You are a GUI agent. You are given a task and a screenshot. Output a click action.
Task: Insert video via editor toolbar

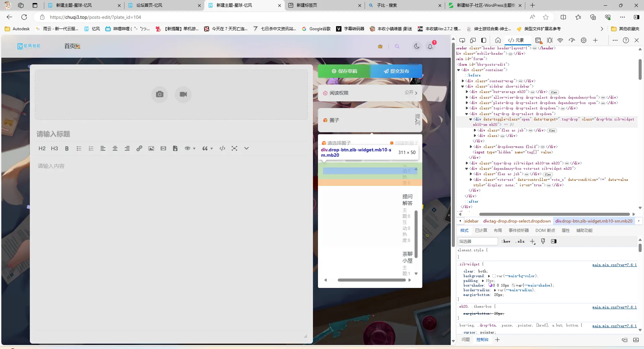[163, 148]
